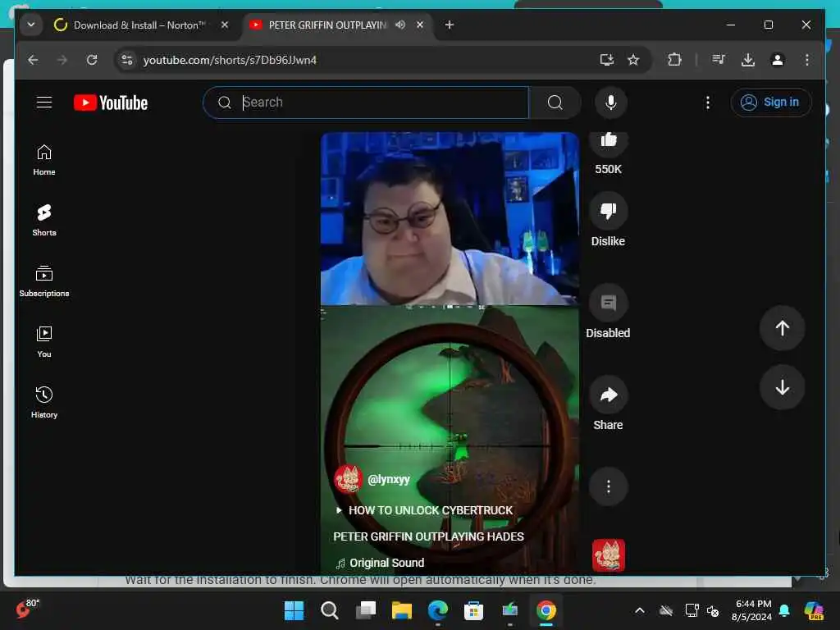840x630 pixels.
Task: Open the @lynxyy channel link
Action: (x=389, y=479)
